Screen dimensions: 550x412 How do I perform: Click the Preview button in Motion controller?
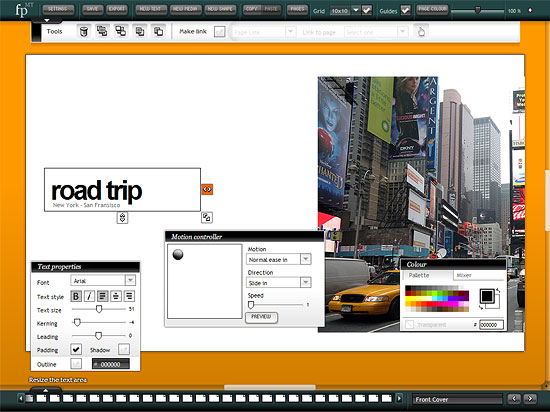point(261,317)
